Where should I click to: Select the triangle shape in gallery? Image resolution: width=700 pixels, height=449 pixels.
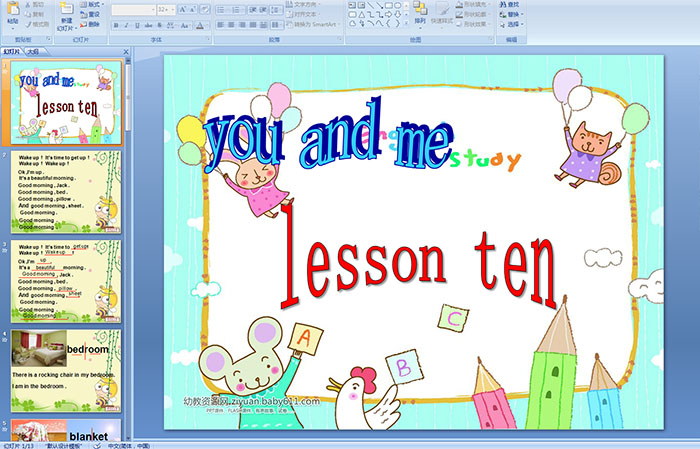point(362,15)
